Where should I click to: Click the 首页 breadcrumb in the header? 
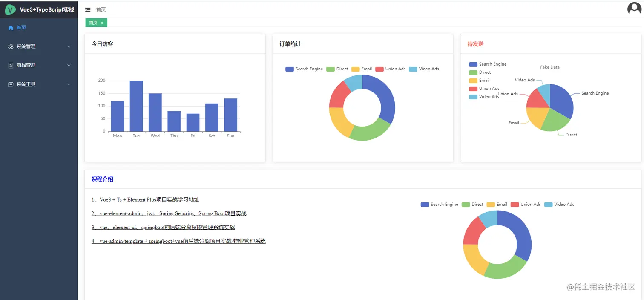tap(101, 9)
